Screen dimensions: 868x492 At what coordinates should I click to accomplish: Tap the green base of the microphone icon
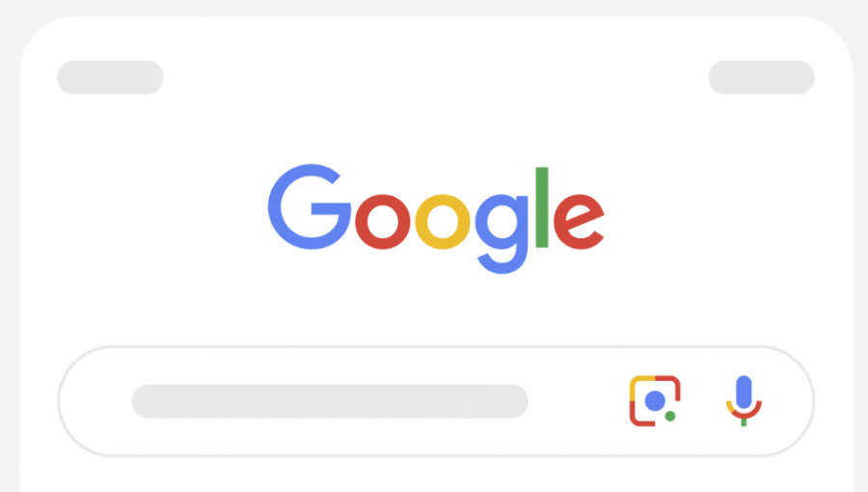744,423
